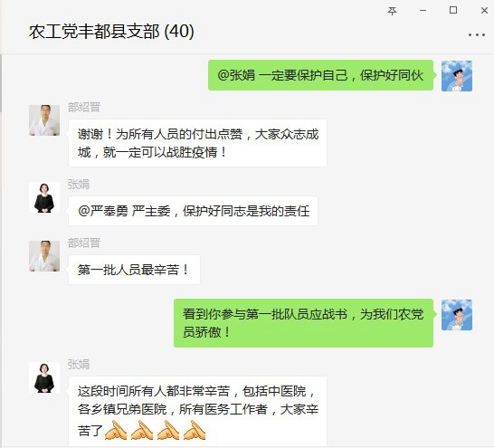Viewport: 494px width, 448px height.
Task: Click the @严奉勇 严主委 message bubble
Action: [x=193, y=211]
